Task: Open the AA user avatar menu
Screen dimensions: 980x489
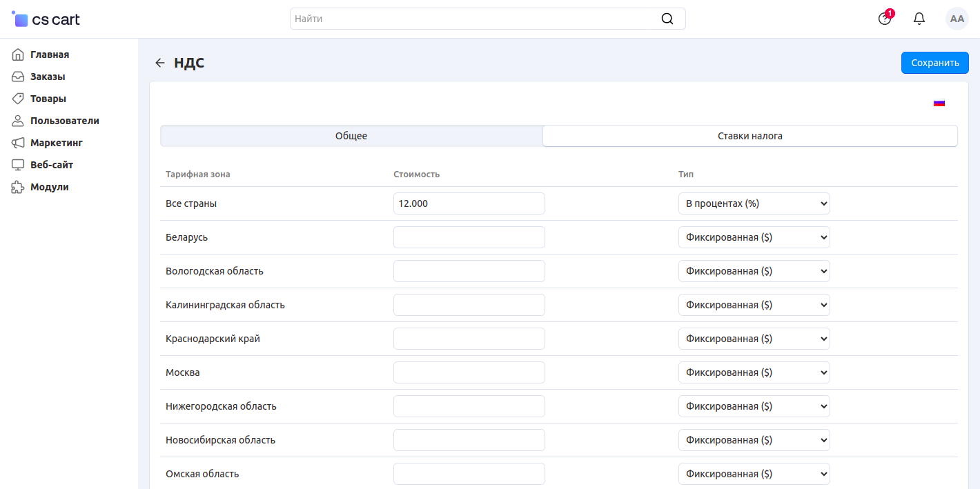Action: click(957, 19)
